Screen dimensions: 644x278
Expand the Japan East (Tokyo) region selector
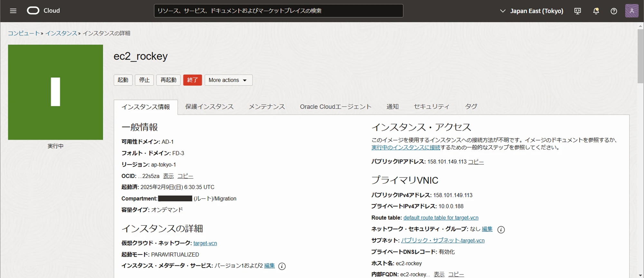(532, 11)
